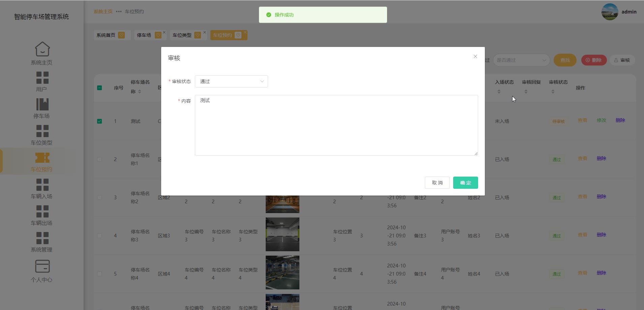The image size is (644, 310).
Task: Close the 车位类型 tab with its X
Action: tap(205, 32)
